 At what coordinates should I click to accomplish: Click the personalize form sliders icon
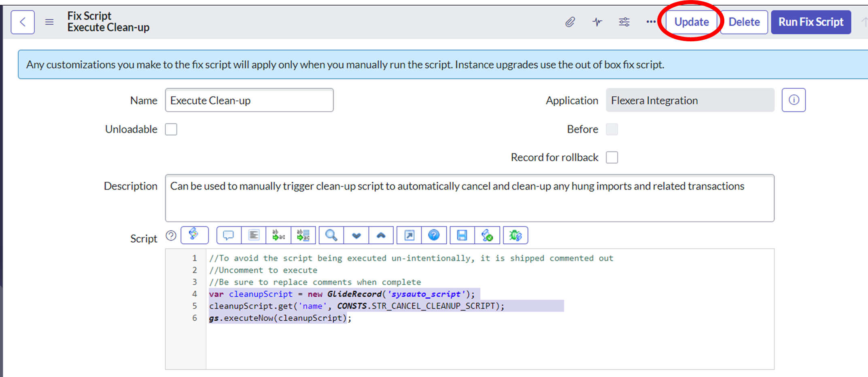624,22
